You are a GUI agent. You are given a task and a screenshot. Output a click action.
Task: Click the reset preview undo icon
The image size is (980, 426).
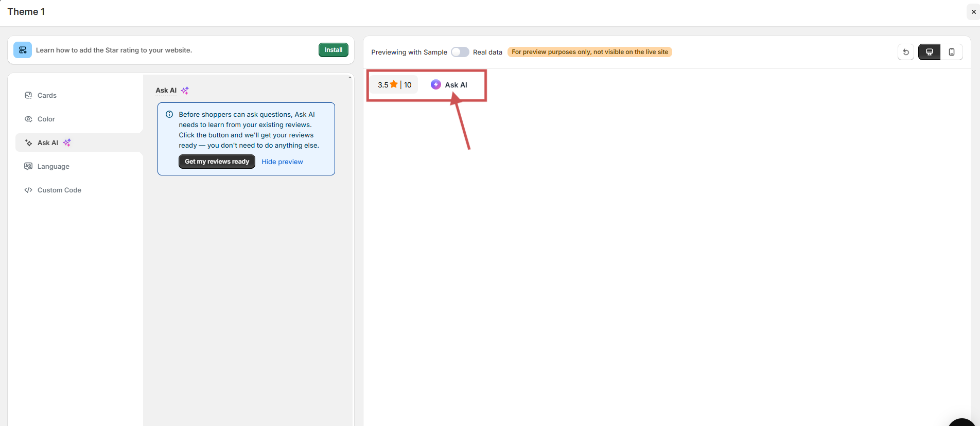click(x=906, y=52)
